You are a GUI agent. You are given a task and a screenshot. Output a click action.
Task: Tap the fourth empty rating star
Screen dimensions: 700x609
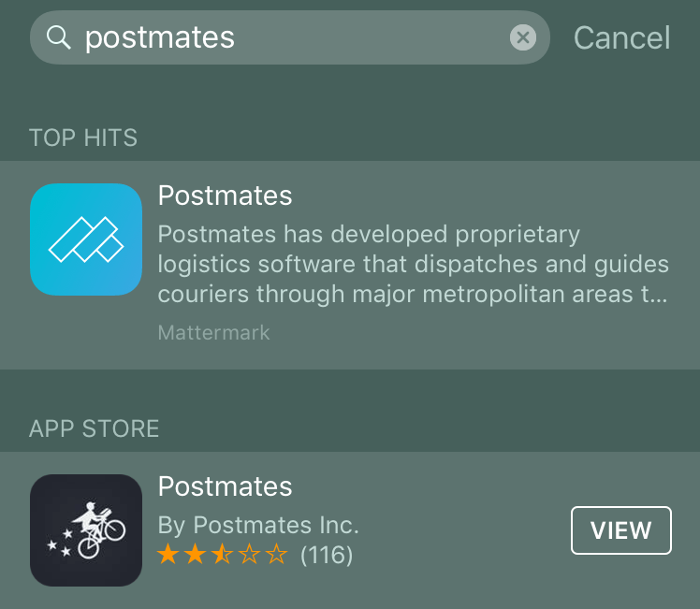[x=249, y=554]
